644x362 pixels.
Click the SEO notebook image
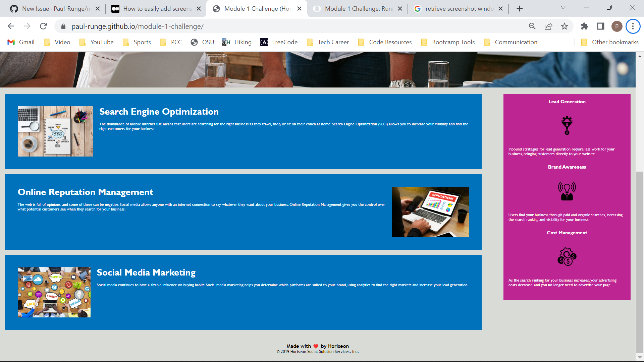pos(55,131)
